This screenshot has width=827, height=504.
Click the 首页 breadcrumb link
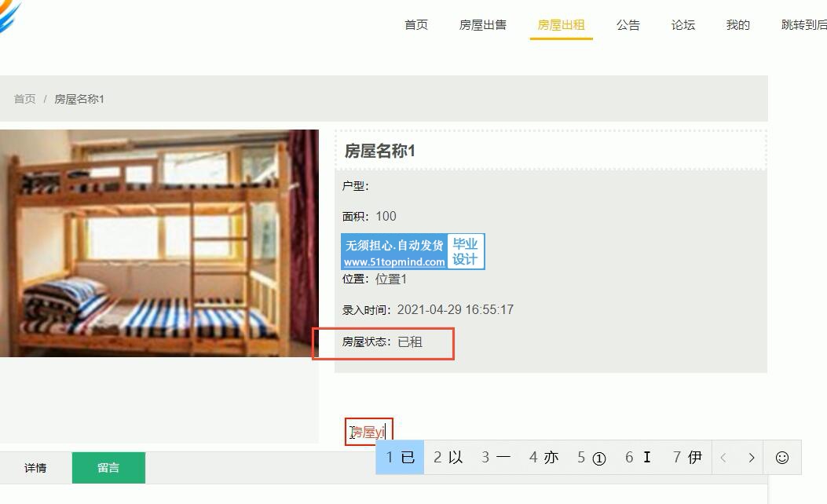coord(25,99)
